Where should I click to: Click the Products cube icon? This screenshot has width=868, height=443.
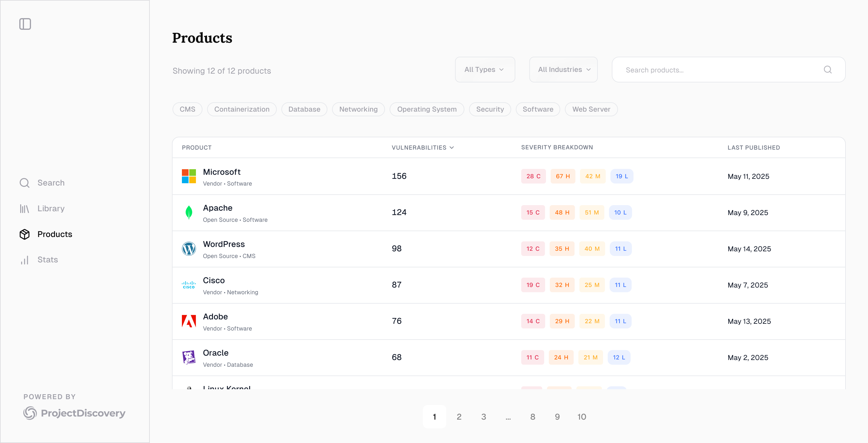(x=24, y=234)
